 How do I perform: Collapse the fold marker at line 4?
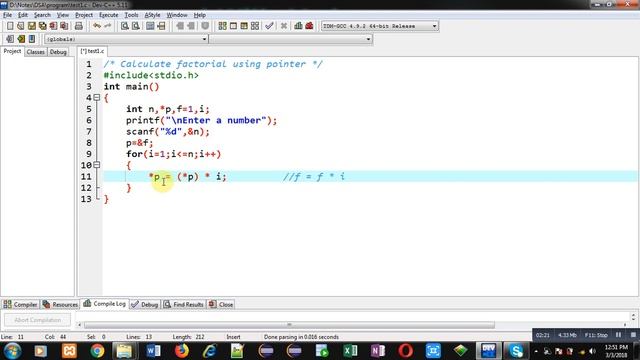[x=97, y=98]
